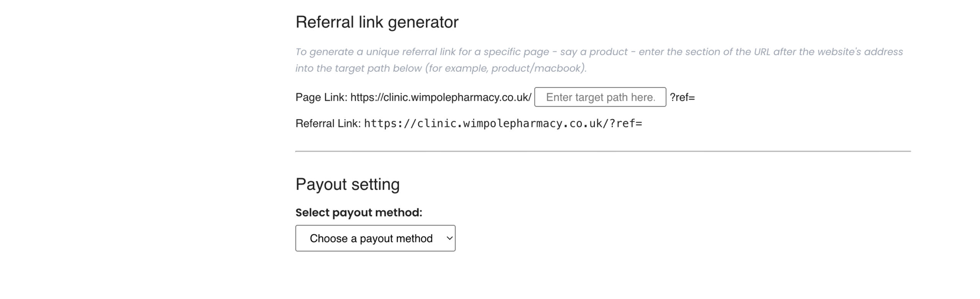Click the word Referral in top heading
The image size is (980, 299).
coord(325,22)
